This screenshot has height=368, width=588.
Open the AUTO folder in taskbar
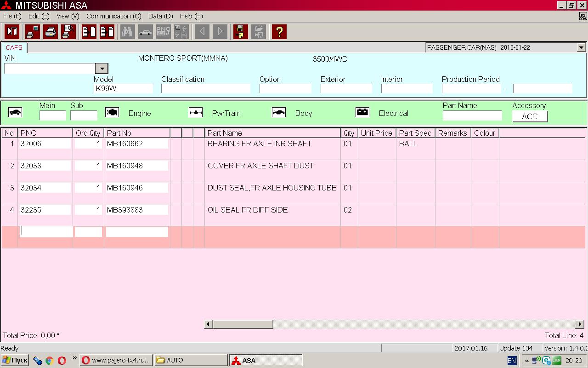click(x=191, y=360)
